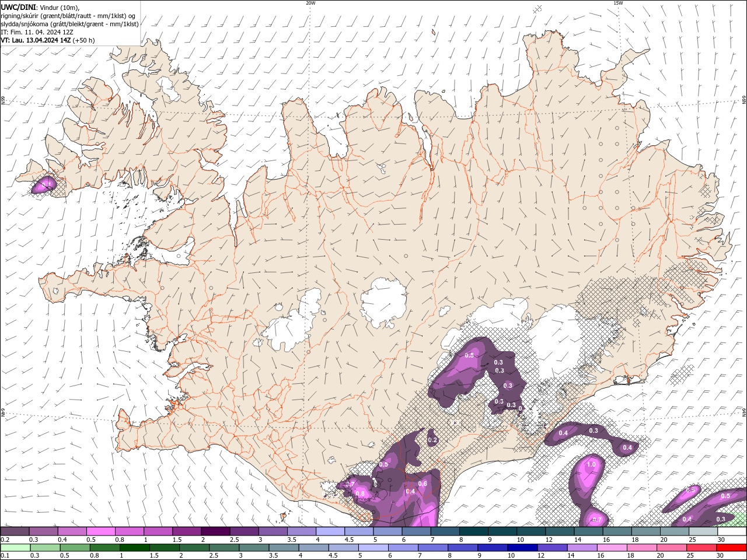Click the 0.1 label under the lower legend

[x=5, y=556]
